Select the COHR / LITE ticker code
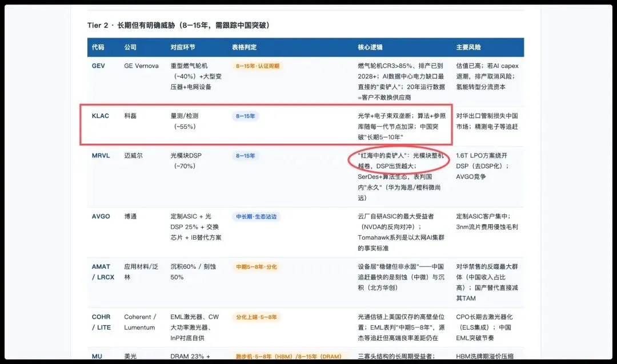The height and width of the screenshot is (364, 617). pos(101,322)
